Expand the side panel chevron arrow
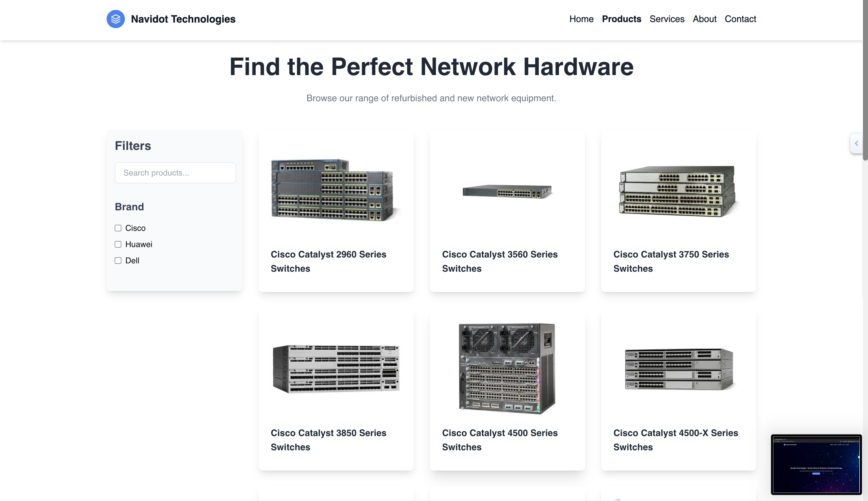 (857, 143)
